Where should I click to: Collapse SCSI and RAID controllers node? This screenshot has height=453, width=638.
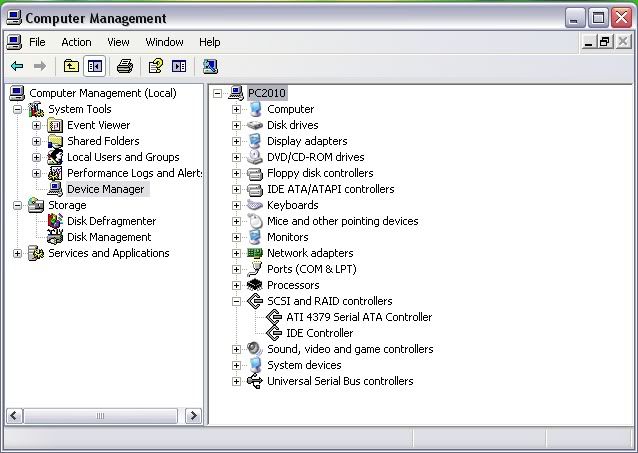tap(236, 301)
